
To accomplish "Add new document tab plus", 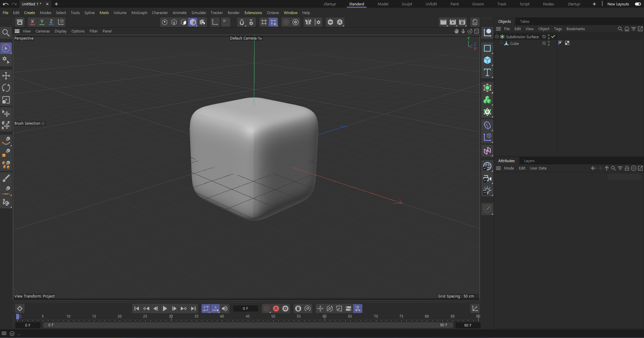I will pos(56,4).
